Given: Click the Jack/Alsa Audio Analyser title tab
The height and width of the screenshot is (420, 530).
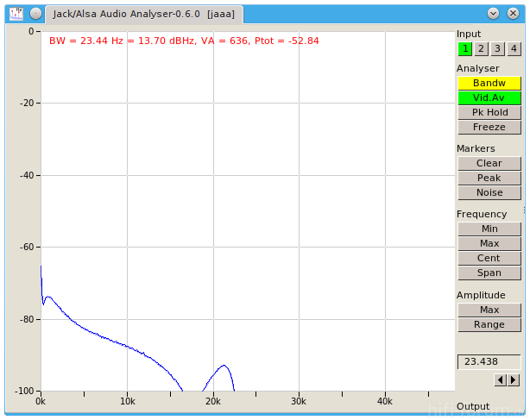Looking at the screenshot, I should (143, 14).
